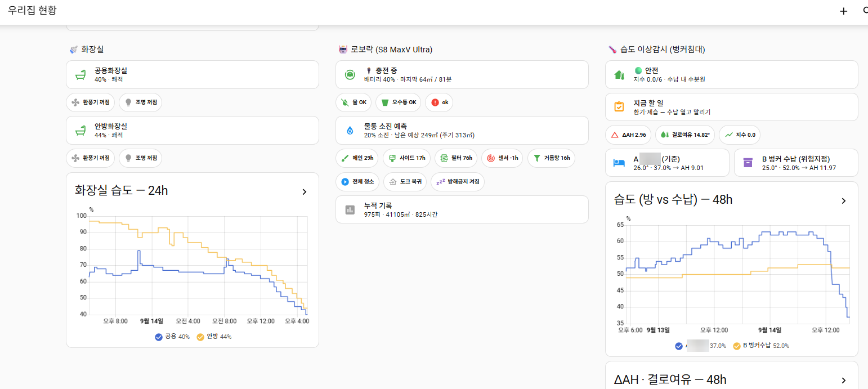Toggle B 벙커수납 52.0% series in legend

[x=761, y=346]
